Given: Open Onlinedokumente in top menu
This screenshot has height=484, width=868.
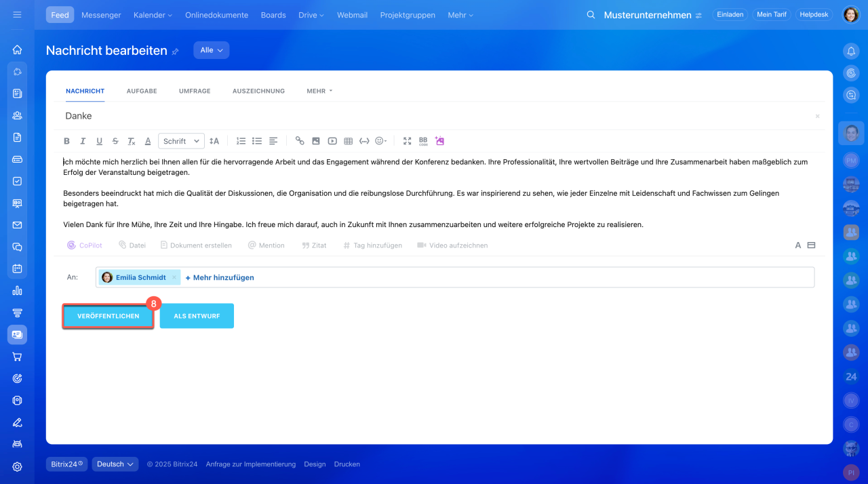Looking at the screenshot, I should 216,15.
